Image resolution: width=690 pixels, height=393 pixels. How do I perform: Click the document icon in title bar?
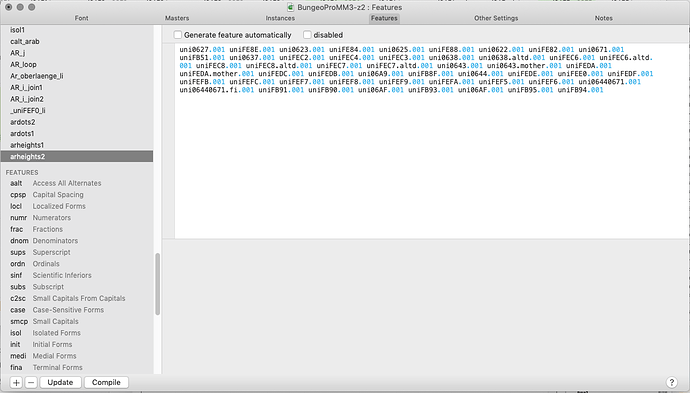(x=290, y=7)
